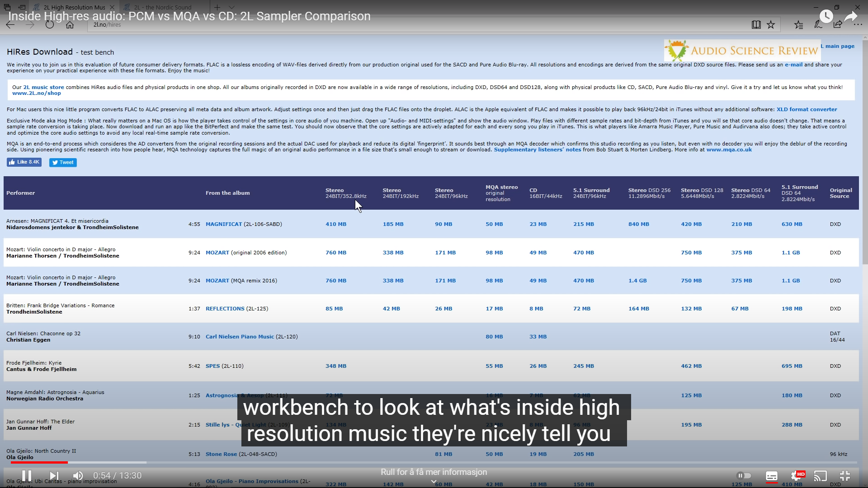The image size is (868, 488).
Task: Download the 1.4 GB DSD 256 file
Action: (637, 281)
